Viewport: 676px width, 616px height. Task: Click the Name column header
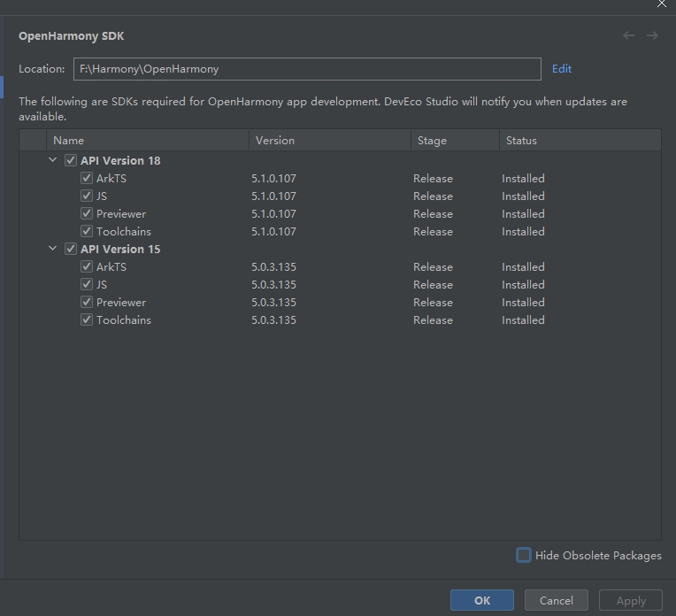coord(148,140)
